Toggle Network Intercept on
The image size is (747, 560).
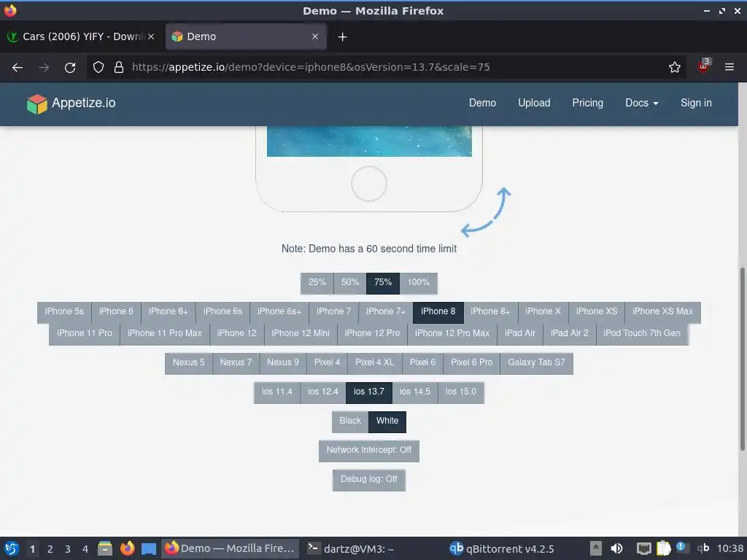pos(368,451)
